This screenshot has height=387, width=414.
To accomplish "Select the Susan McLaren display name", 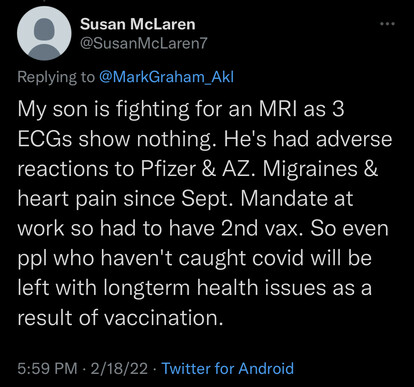I will (x=138, y=24).
